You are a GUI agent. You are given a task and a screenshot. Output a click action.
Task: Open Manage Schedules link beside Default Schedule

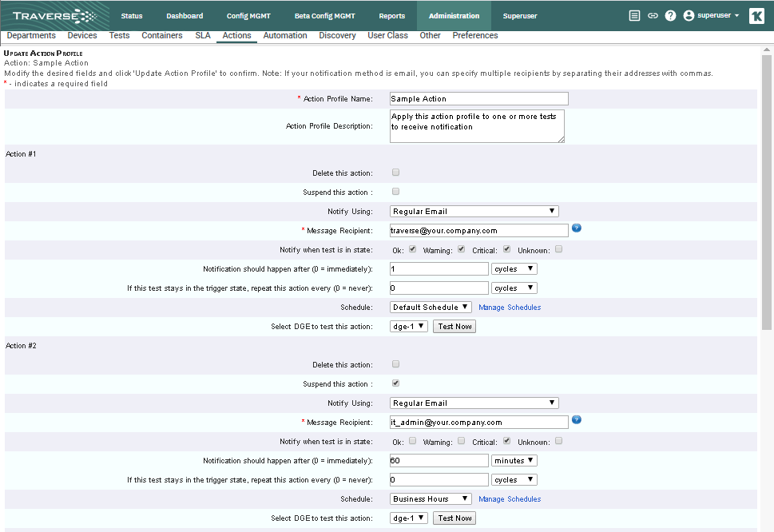pos(510,308)
